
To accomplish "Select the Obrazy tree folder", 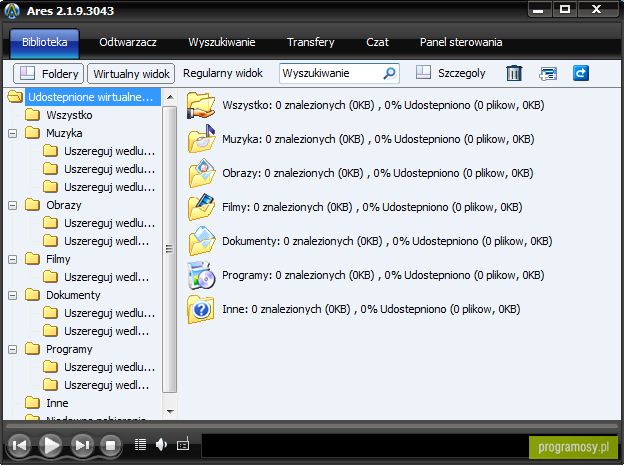I will [64, 205].
